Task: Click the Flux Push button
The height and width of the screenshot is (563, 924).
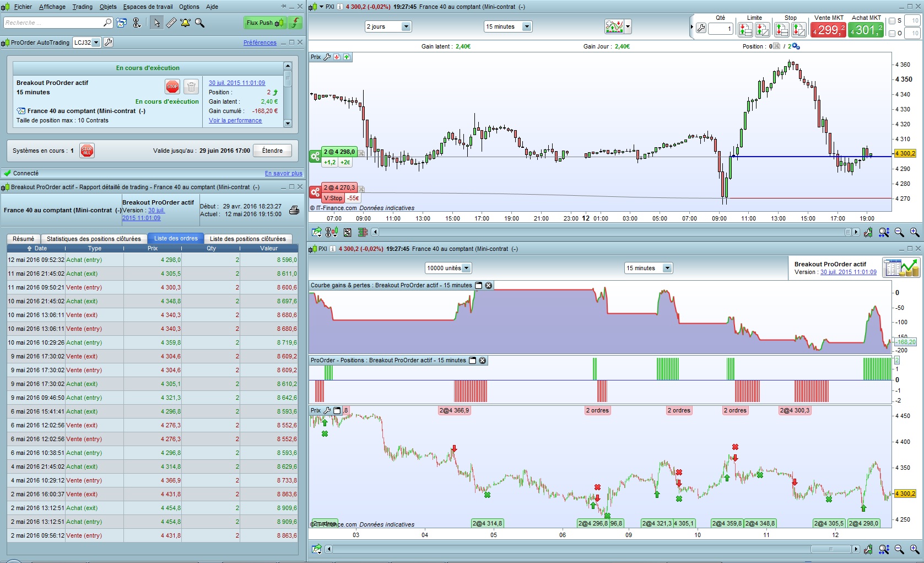Action: (264, 23)
